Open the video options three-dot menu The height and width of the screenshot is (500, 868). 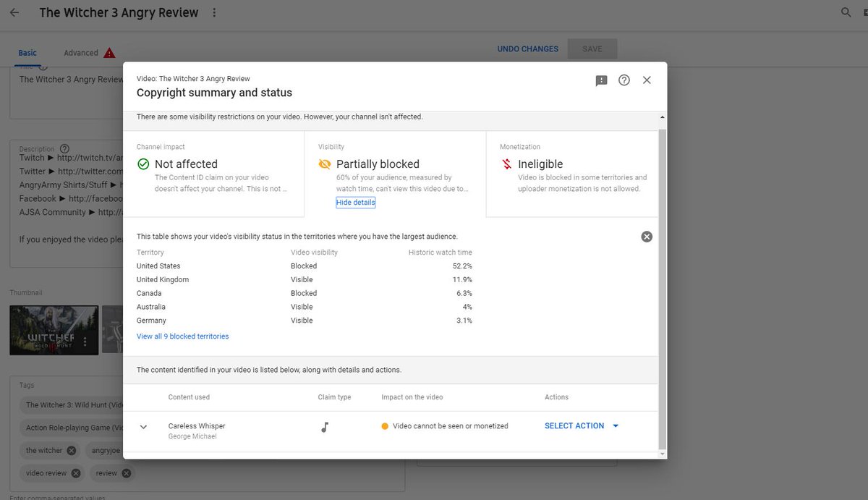click(214, 12)
